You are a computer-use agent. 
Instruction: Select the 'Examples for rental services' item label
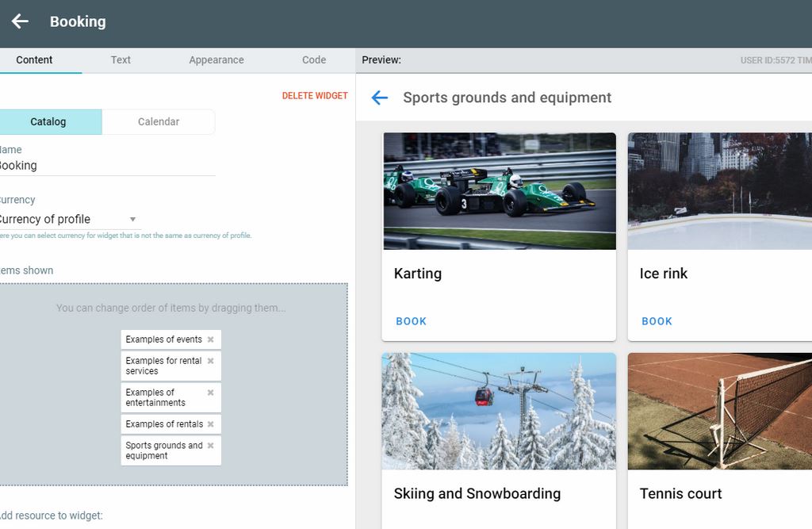(163, 366)
